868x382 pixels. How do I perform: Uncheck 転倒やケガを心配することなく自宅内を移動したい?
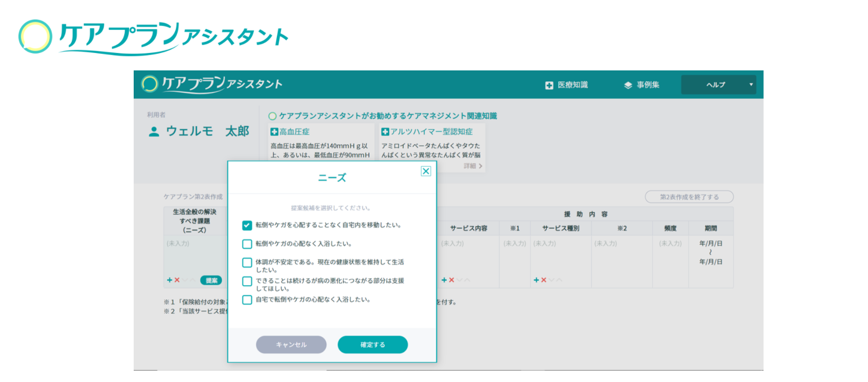pos(247,225)
